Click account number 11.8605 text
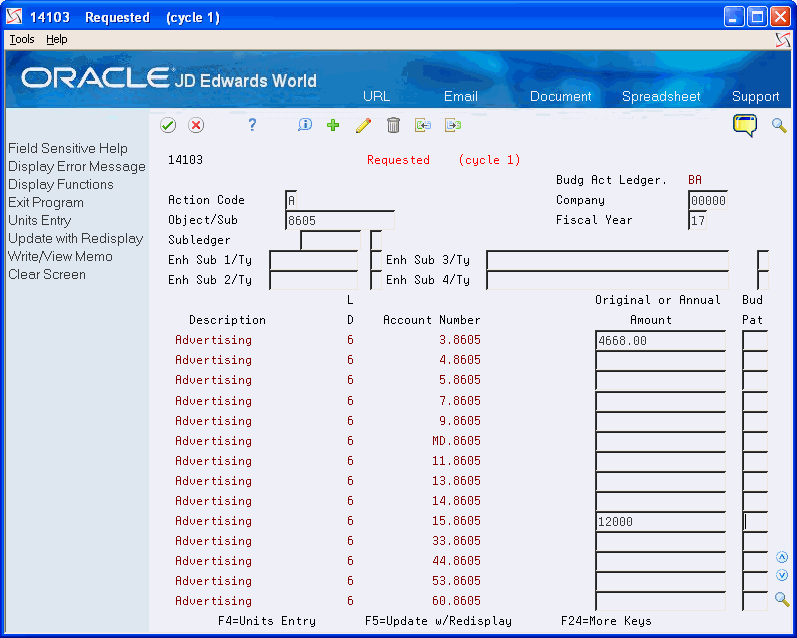This screenshot has height=638, width=797. [456, 461]
